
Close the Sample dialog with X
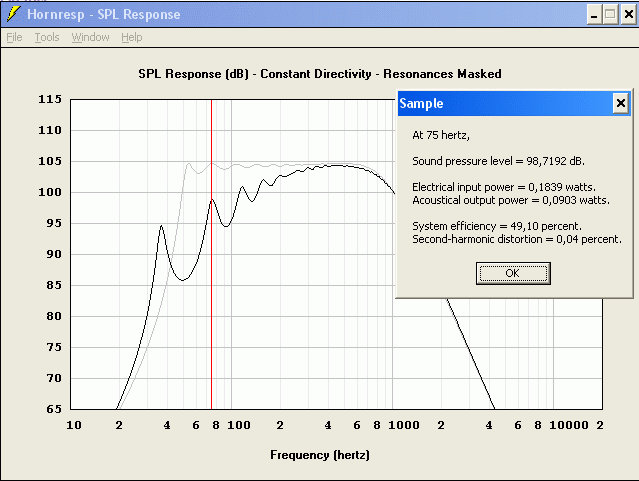coord(621,103)
